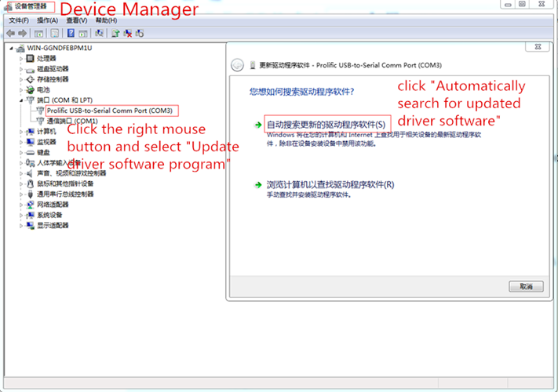This screenshot has width=558, height=392.
Task: Click the Uninstall device toolbar icon with red X
Action: [x=127, y=33]
